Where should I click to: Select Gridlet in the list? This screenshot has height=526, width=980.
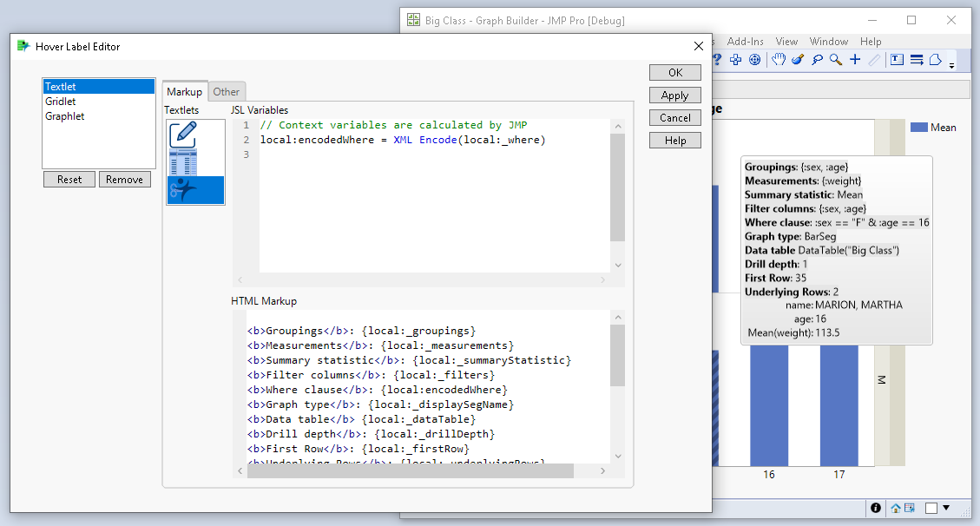[61, 102]
